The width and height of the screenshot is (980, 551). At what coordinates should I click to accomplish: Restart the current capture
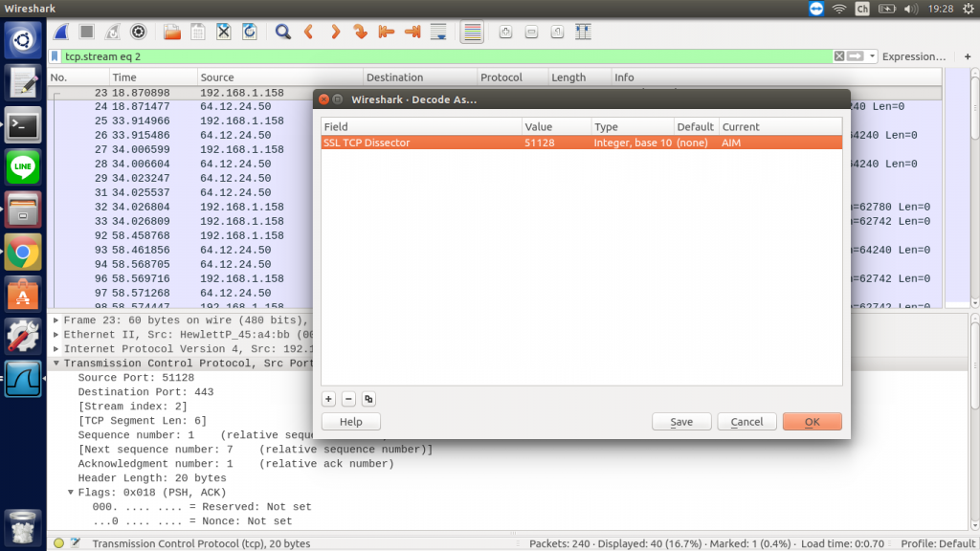pos(113,32)
